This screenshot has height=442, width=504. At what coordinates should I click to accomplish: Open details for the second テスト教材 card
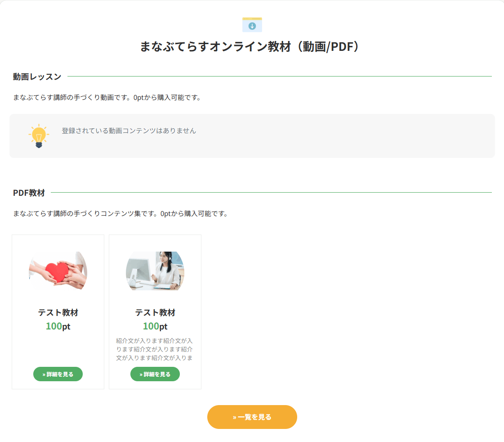tap(155, 374)
